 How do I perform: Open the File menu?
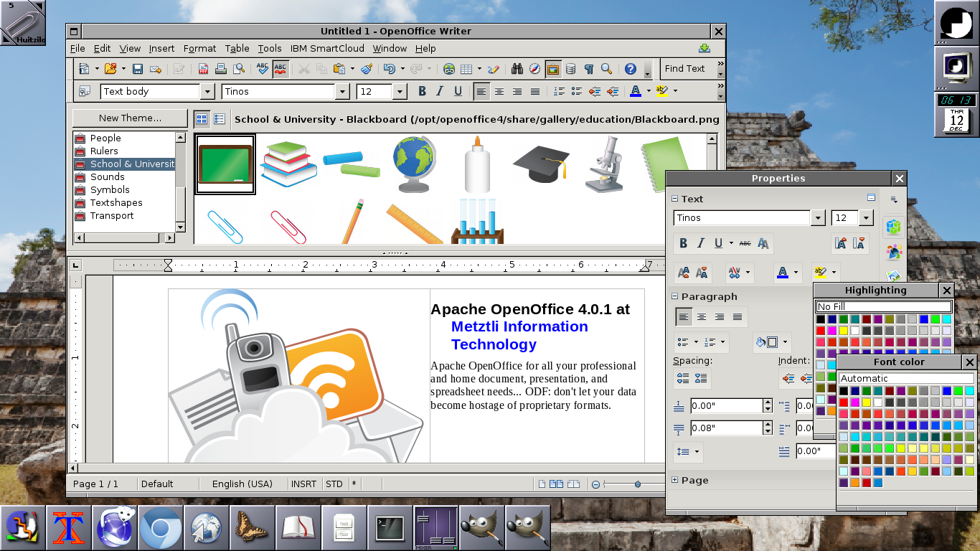[x=77, y=48]
